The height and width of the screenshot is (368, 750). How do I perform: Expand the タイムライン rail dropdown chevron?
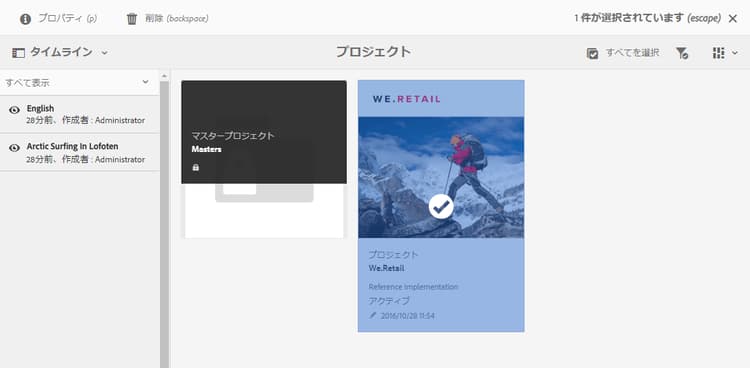(x=104, y=53)
